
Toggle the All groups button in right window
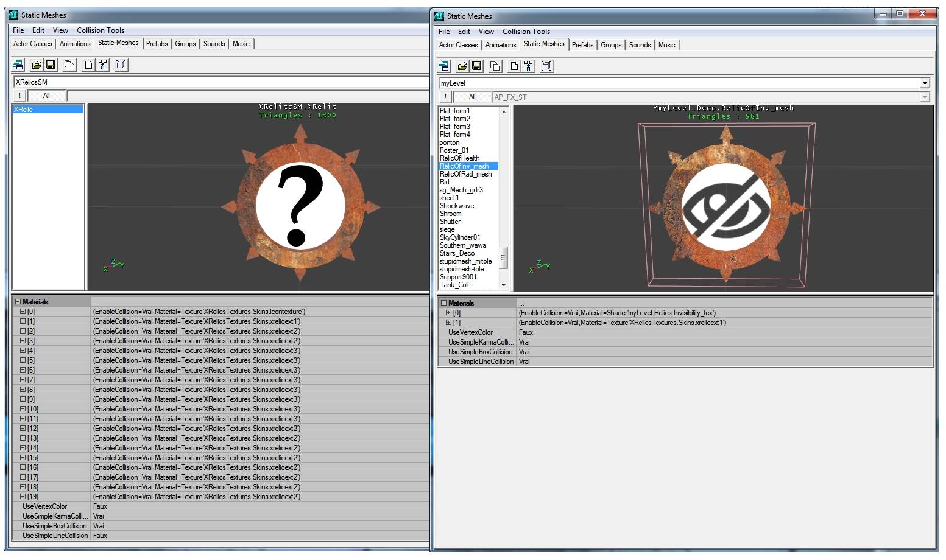(472, 97)
